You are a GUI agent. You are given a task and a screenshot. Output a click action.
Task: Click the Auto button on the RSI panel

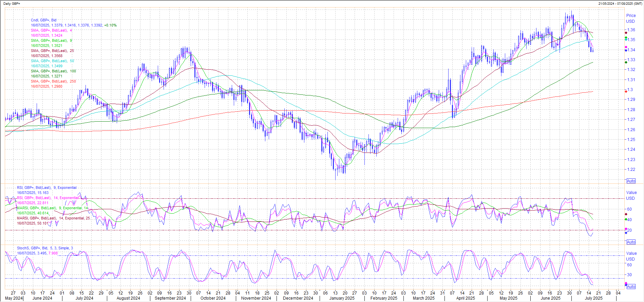[x=631, y=242]
